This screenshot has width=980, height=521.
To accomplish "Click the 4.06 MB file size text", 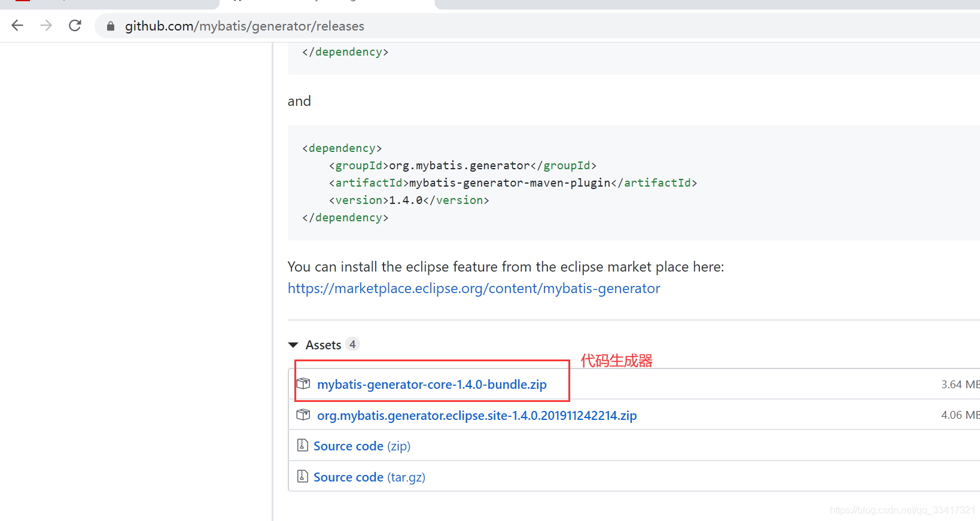I will click(960, 415).
